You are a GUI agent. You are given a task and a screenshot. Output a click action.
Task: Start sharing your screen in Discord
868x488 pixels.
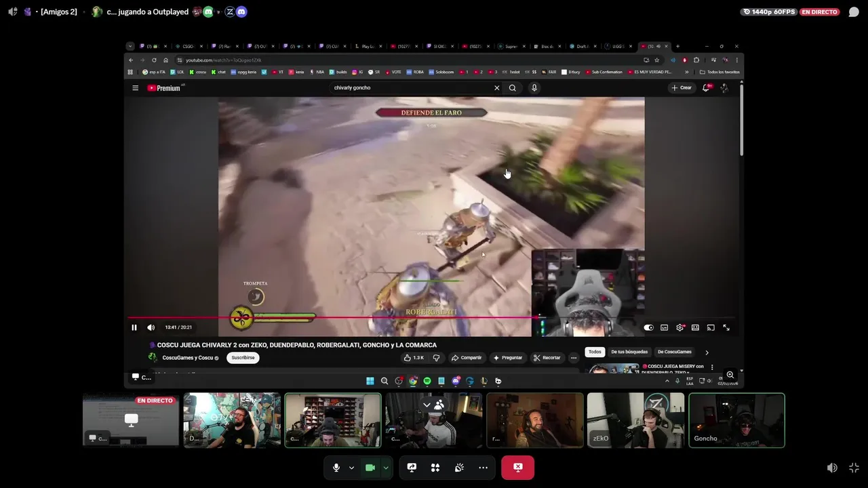[412, 468]
